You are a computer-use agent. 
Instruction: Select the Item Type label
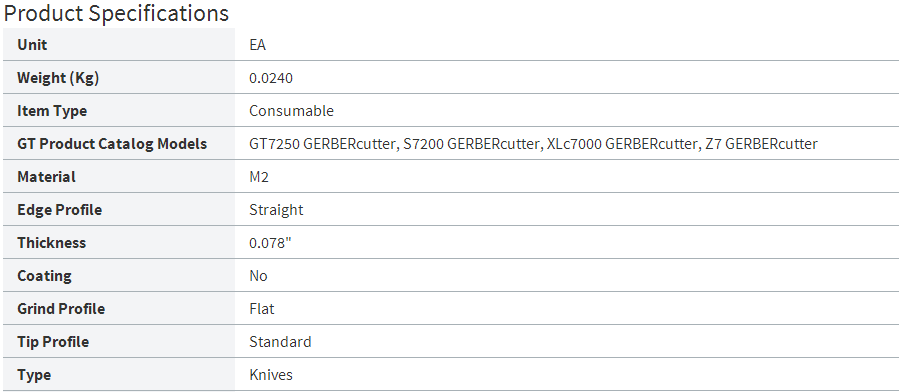(x=52, y=111)
